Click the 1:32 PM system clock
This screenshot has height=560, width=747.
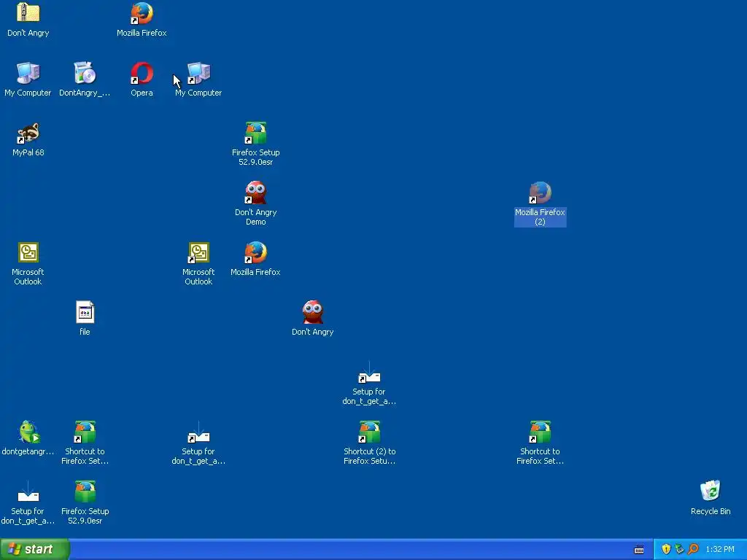click(720, 550)
